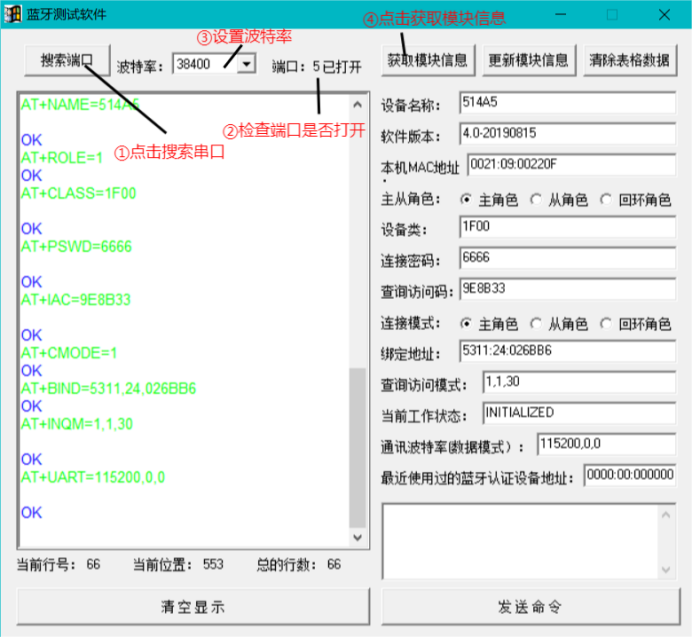Click the 端口: 5 已打开 status text

pyautogui.click(x=316, y=67)
